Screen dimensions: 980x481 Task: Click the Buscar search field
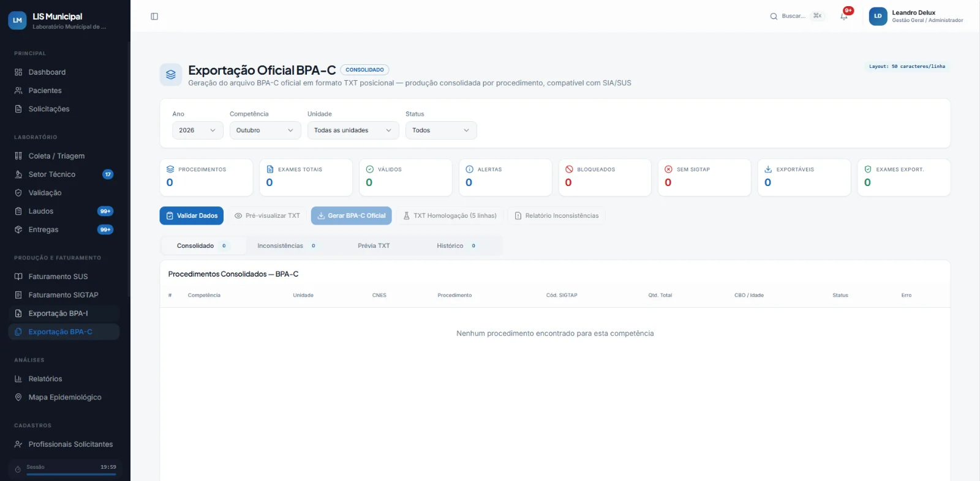point(797,17)
